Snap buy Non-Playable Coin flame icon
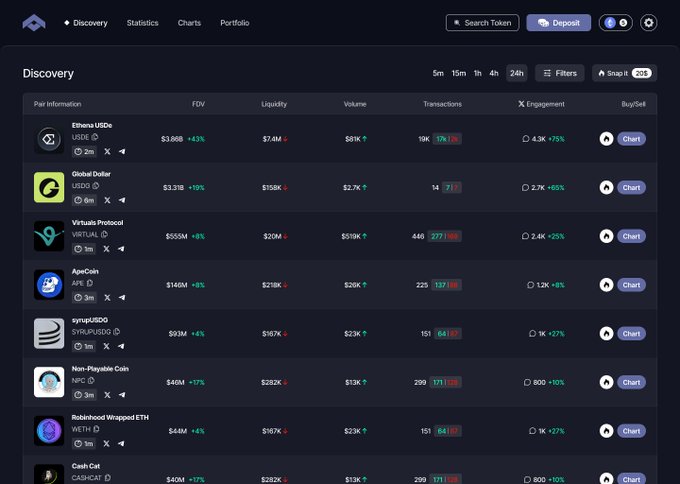680x484 pixels. (606, 382)
